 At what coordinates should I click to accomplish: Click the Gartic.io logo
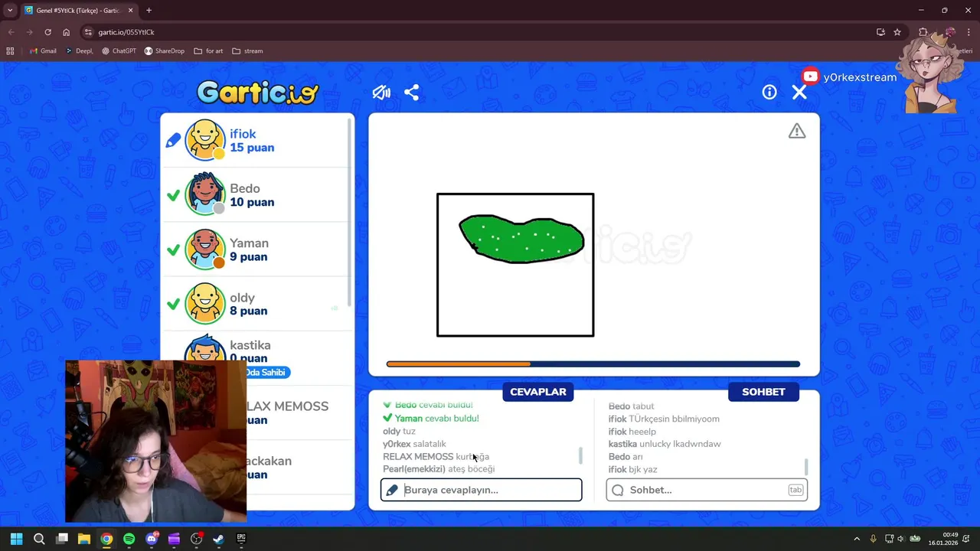(257, 93)
